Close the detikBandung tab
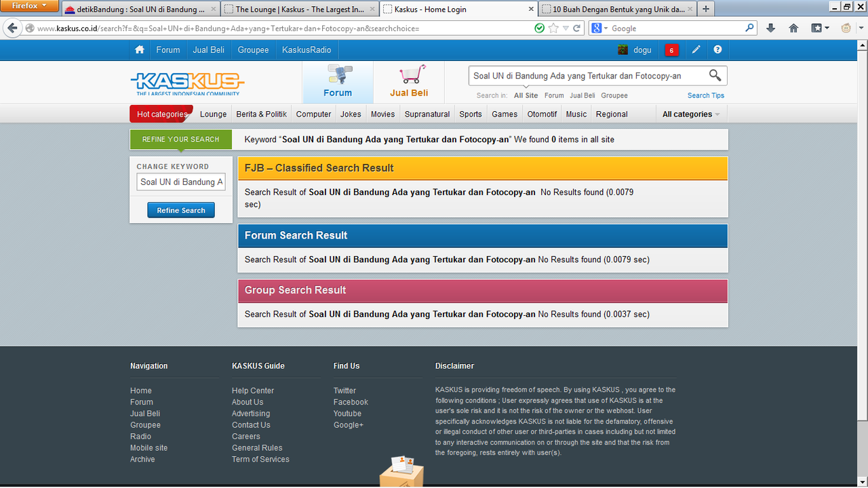This screenshot has width=868, height=488. [x=213, y=9]
